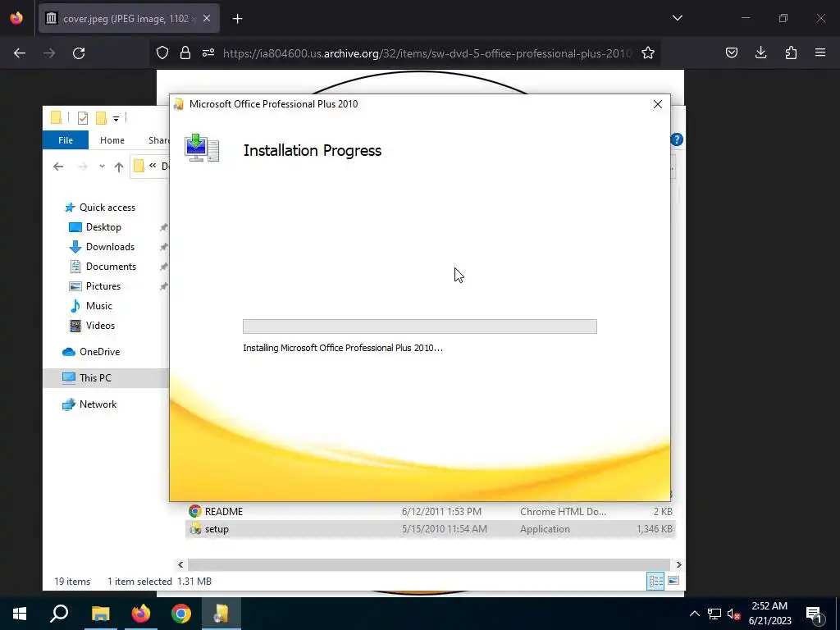Screen dimensions: 840x630
Task: Go back in File Explorer
Action: (x=58, y=167)
